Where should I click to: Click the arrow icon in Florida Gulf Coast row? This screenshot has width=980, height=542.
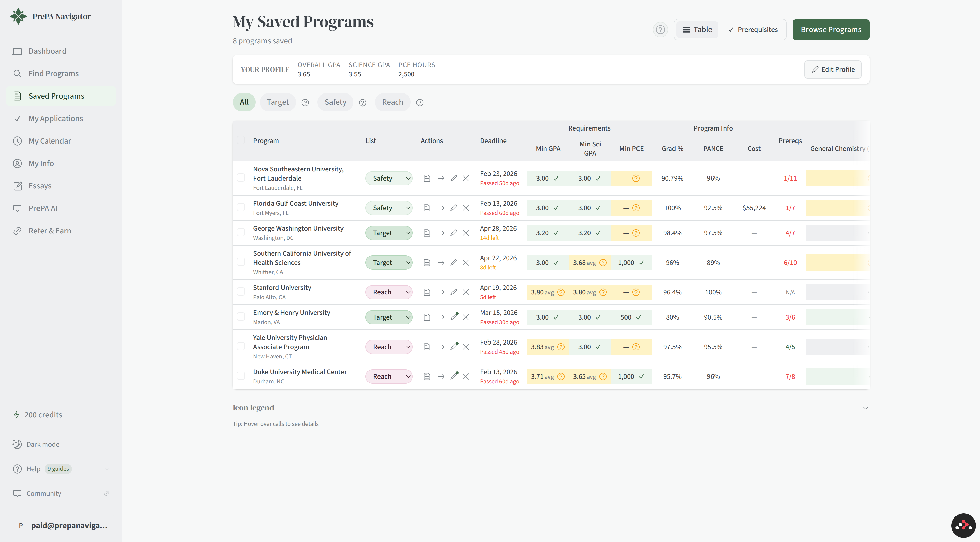point(441,208)
